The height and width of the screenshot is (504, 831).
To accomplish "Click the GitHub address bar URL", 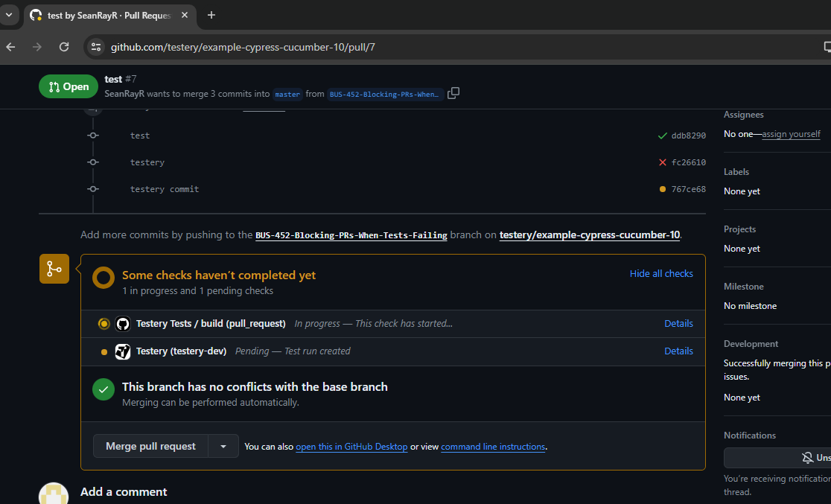I will (x=243, y=47).
